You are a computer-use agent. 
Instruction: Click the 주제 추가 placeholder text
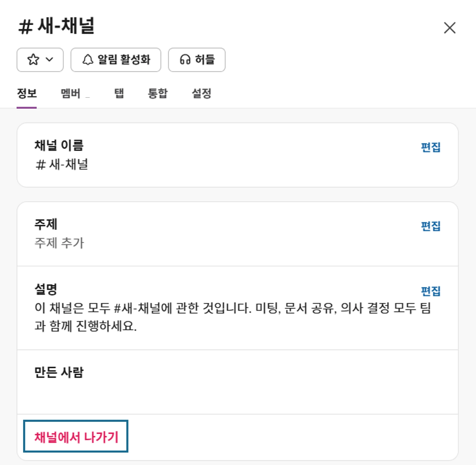tap(59, 243)
